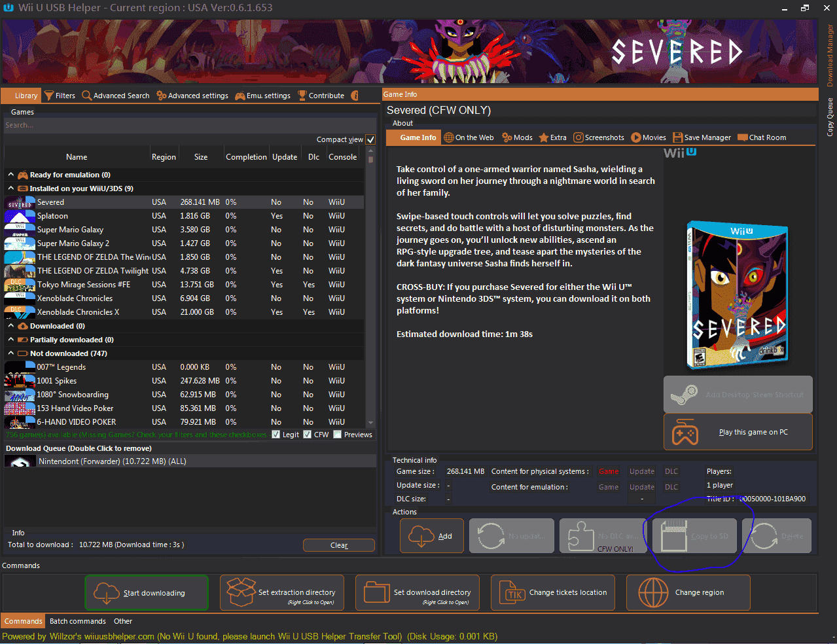Click Change region globe button

pyautogui.click(x=688, y=593)
